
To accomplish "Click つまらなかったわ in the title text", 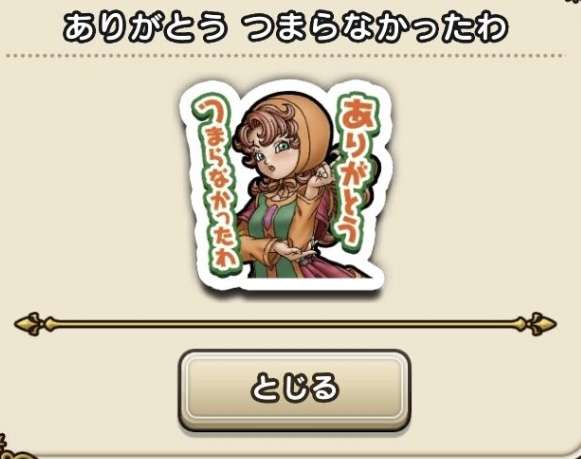I will [x=376, y=29].
